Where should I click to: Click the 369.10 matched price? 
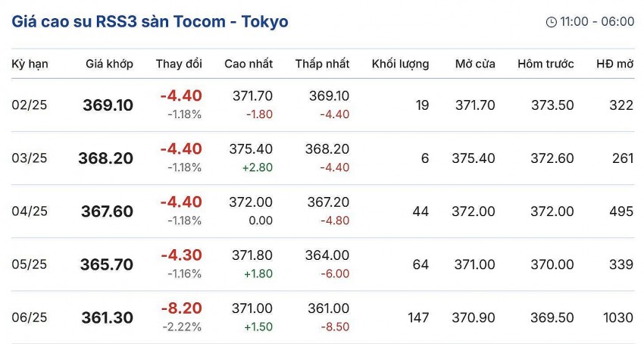point(108,105)
